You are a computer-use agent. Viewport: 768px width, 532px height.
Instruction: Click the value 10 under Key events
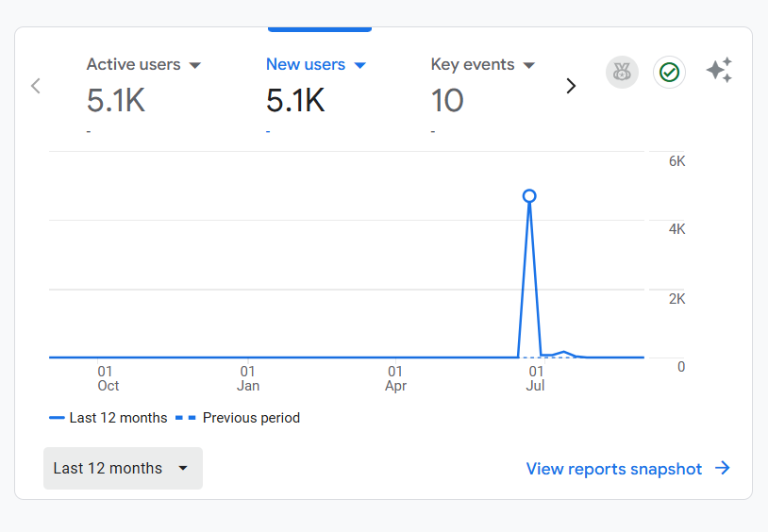tap(447, 100)
